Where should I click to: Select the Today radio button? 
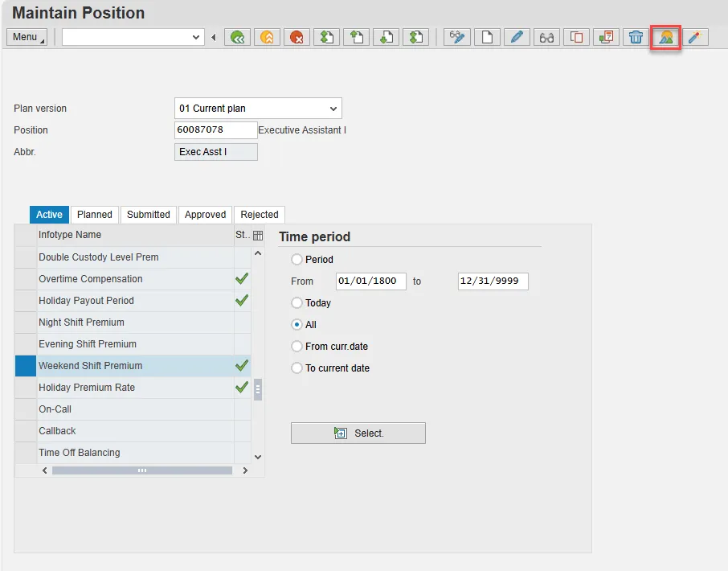tap(297, 303)
